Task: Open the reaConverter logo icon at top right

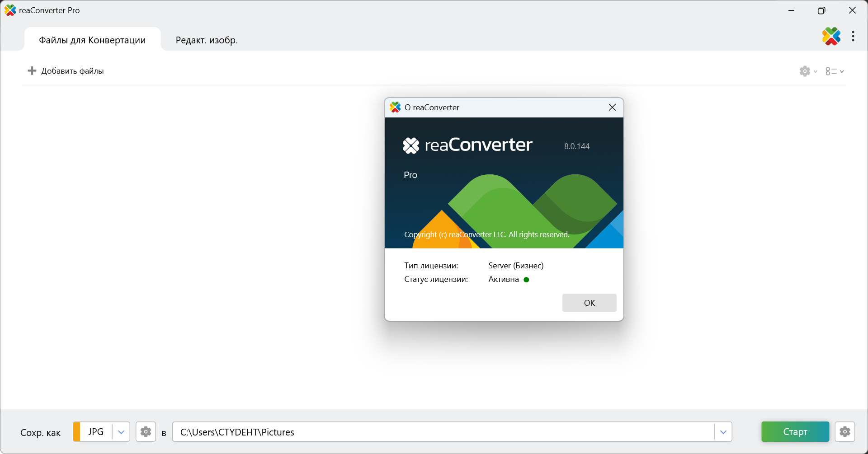Action: pyautogui.click(x=831, y=37)
